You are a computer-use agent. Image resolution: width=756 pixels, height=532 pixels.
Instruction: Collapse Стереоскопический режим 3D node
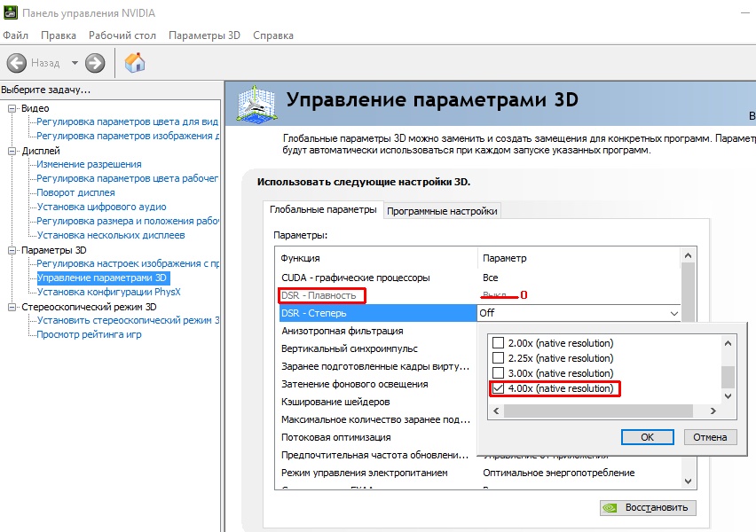click(12, 308)
